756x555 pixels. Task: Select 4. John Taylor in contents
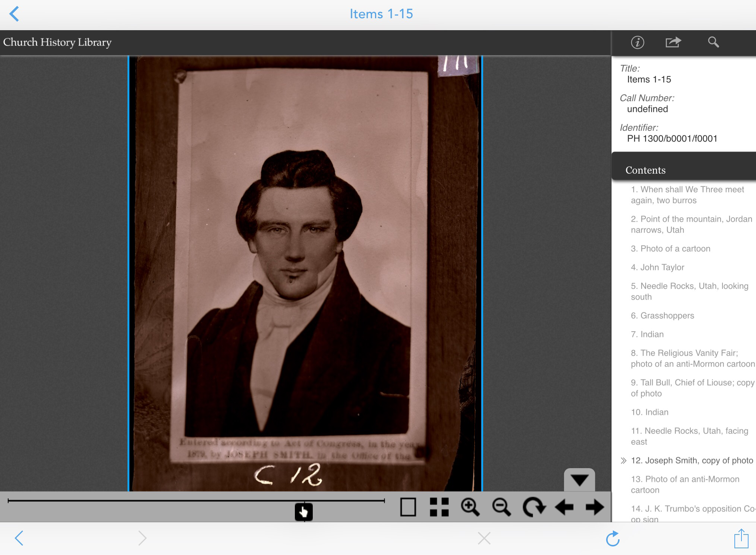click(x=657, y=267)
